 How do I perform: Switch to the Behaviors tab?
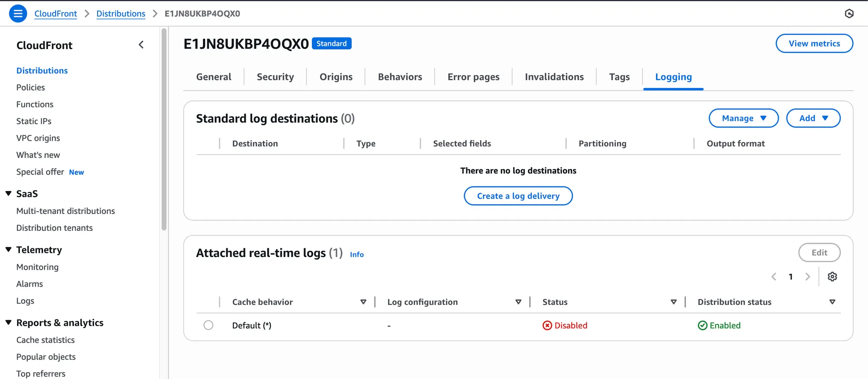[x=400, y=77]
